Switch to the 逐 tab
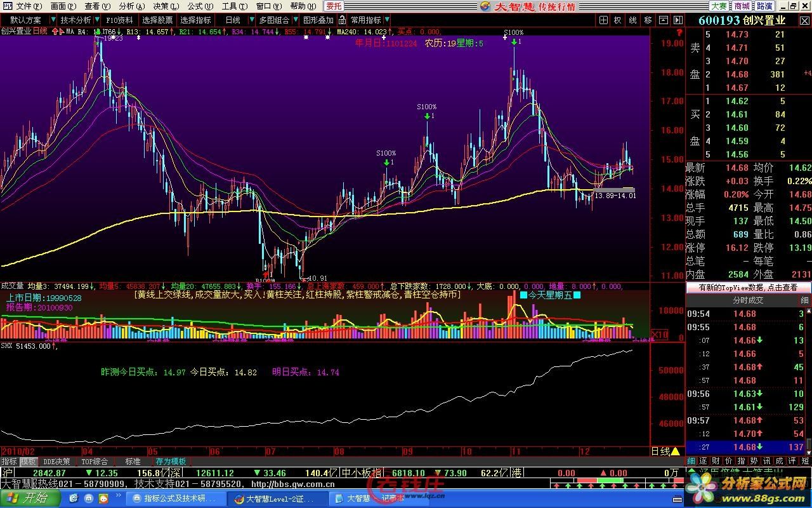This screenshot has width=812, height=508. click(703, 460)
